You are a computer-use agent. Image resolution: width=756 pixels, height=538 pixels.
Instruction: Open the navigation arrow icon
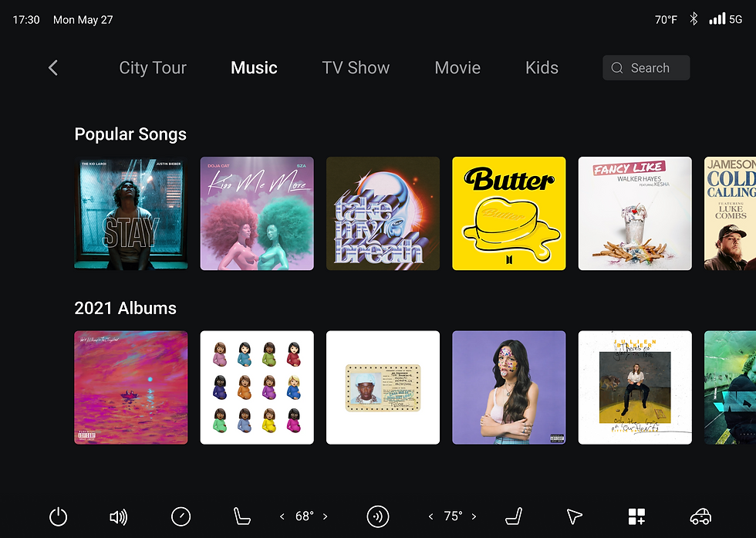[x=574, y=516]
